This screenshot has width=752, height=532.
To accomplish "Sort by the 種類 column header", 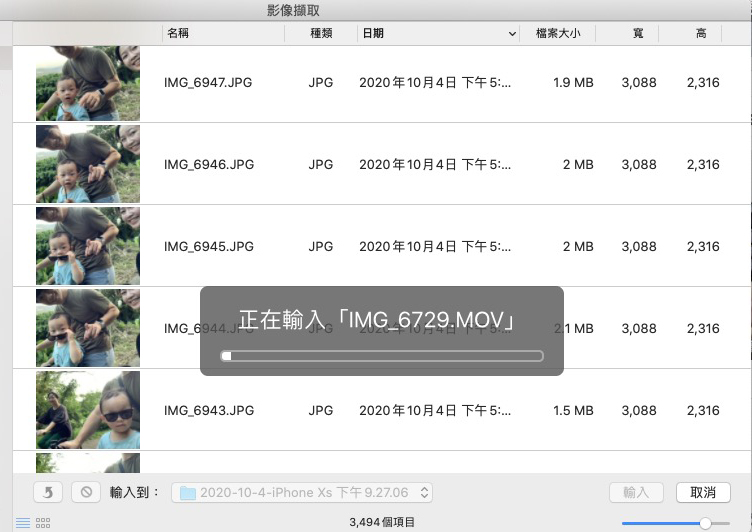I will (x=321, y=33).
